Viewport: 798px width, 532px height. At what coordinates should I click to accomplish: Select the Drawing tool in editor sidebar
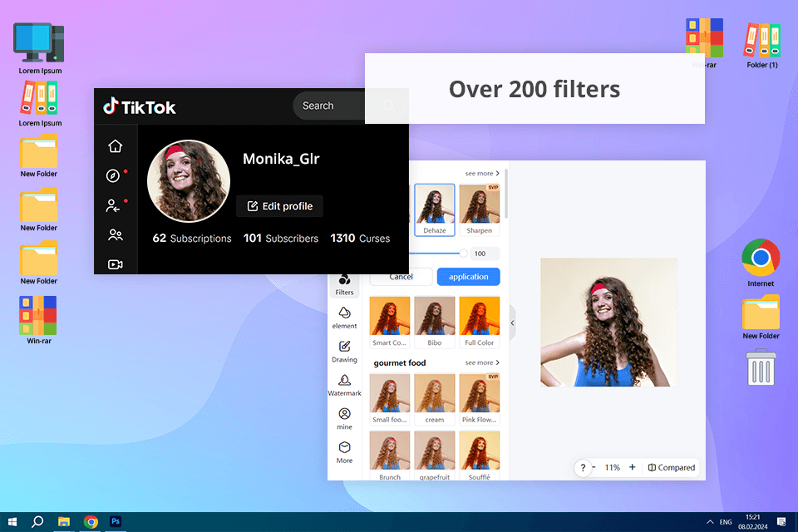[344, 352]
